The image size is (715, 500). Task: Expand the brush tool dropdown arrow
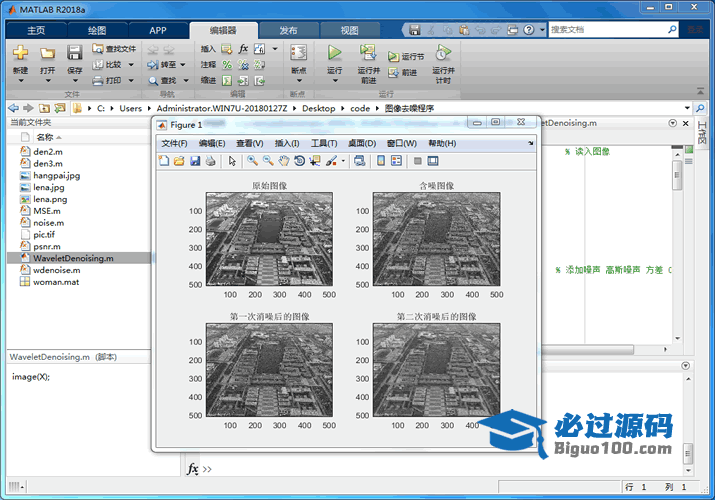point(343,161)
